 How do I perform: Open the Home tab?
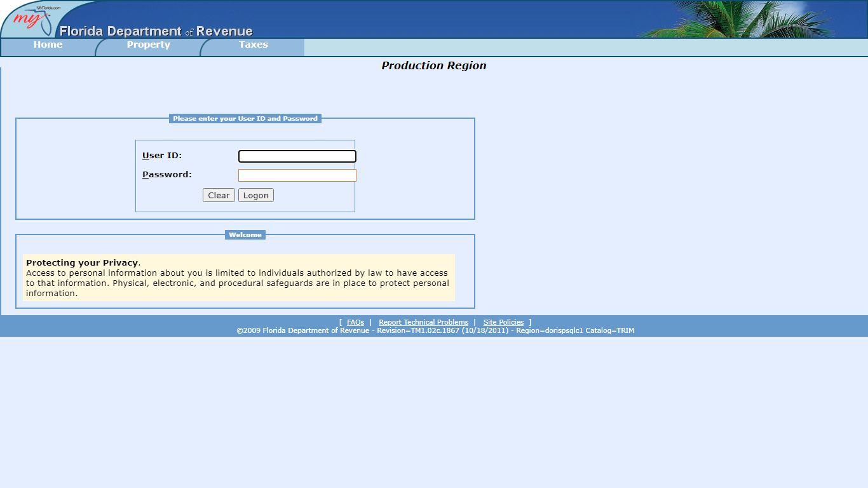(x=48, y=45)
